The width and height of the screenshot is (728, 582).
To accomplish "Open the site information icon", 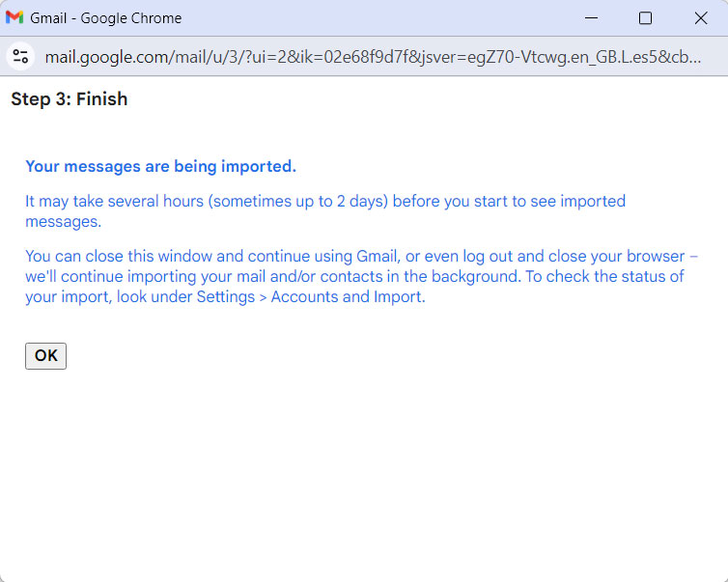I will point(20,56).
